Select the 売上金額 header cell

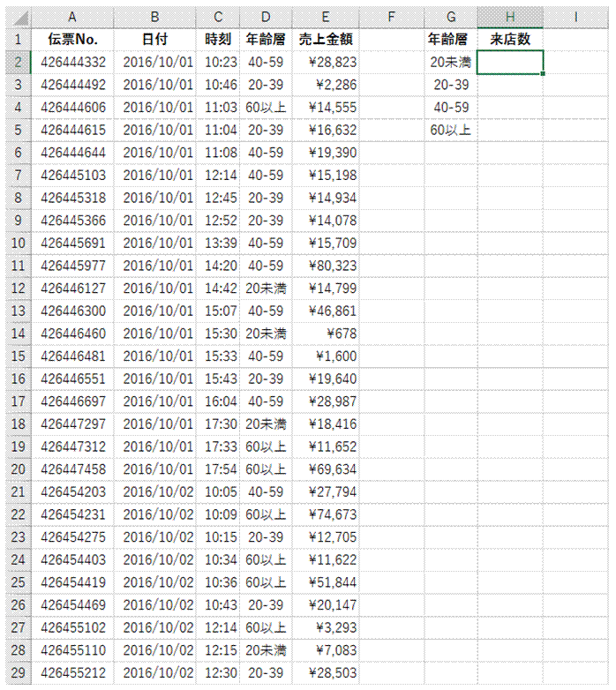326,40
